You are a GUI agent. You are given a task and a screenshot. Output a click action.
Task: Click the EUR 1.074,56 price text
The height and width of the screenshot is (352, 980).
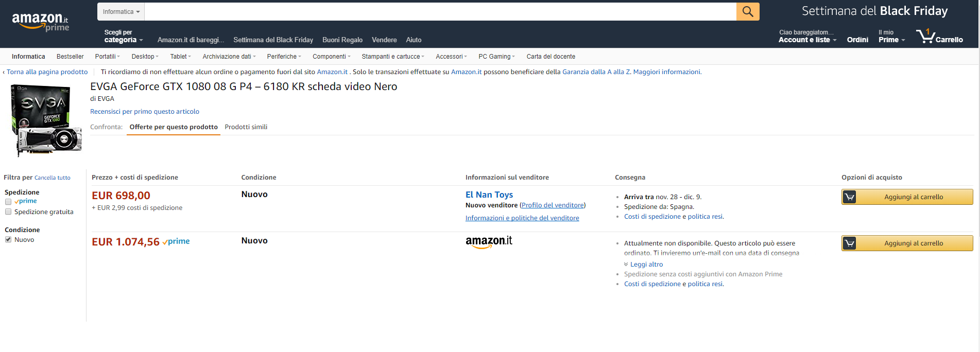pyautogui.click(x=126, y=242)
